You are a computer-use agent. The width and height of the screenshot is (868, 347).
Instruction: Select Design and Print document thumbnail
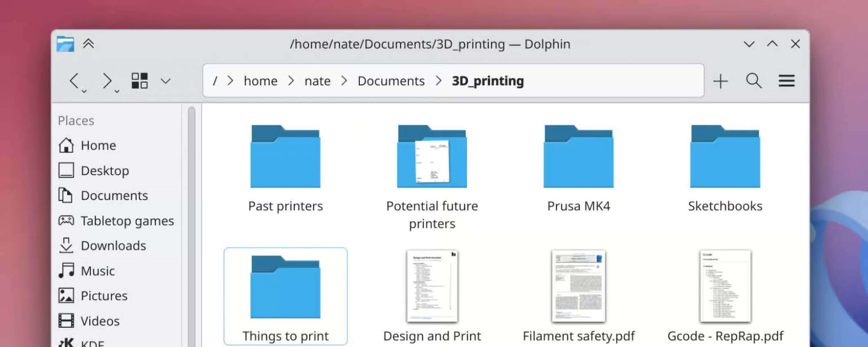click(x=432, y=286)
